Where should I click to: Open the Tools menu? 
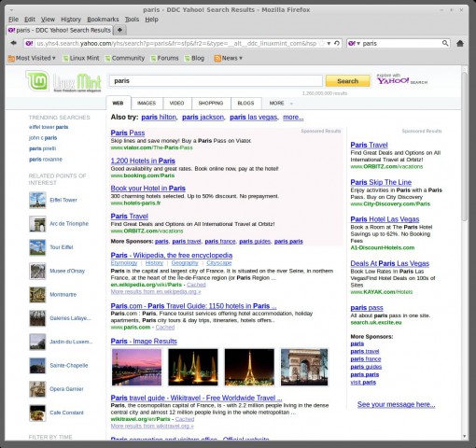[x=132, y=20]
